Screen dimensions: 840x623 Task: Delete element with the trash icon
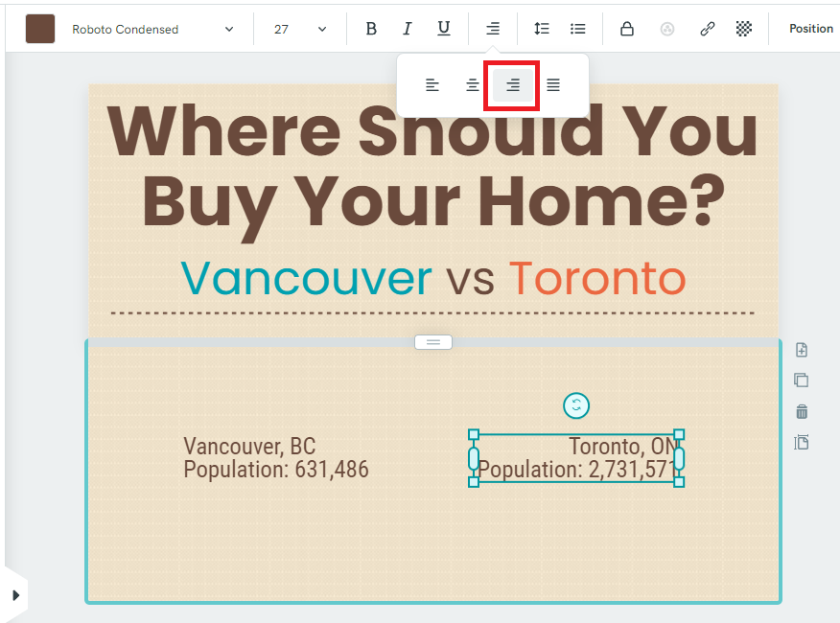[x=801, y=410]
